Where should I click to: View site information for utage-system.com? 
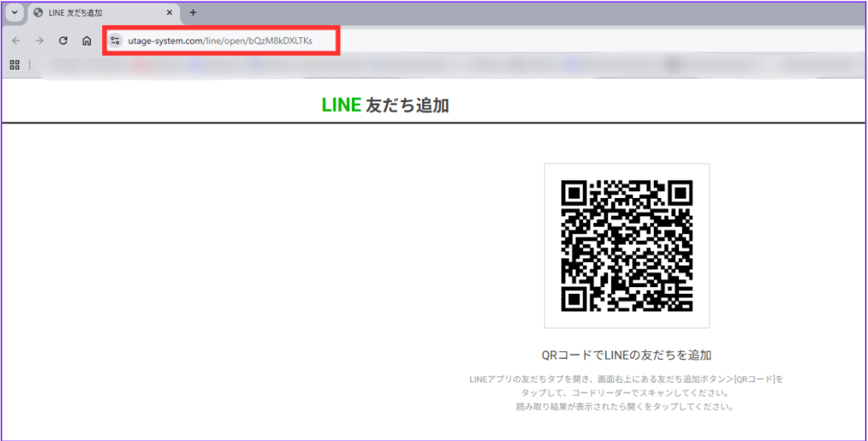[115, 40]
